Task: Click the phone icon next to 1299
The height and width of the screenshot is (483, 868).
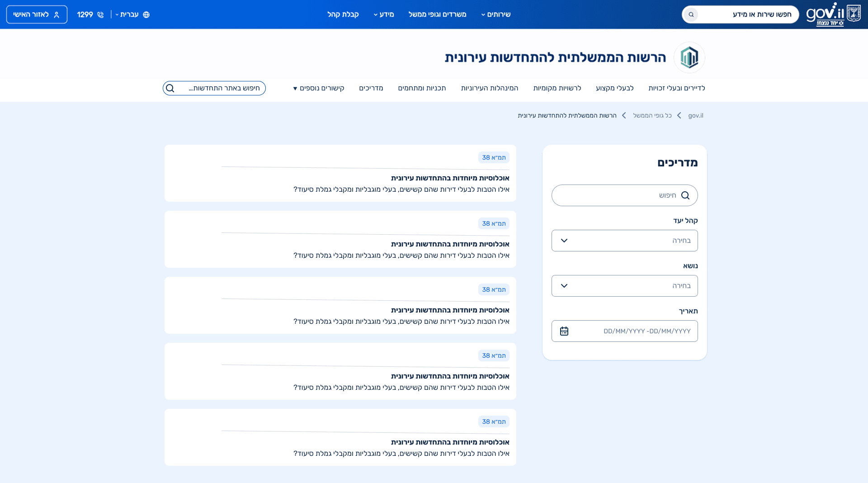Action: 100,14
